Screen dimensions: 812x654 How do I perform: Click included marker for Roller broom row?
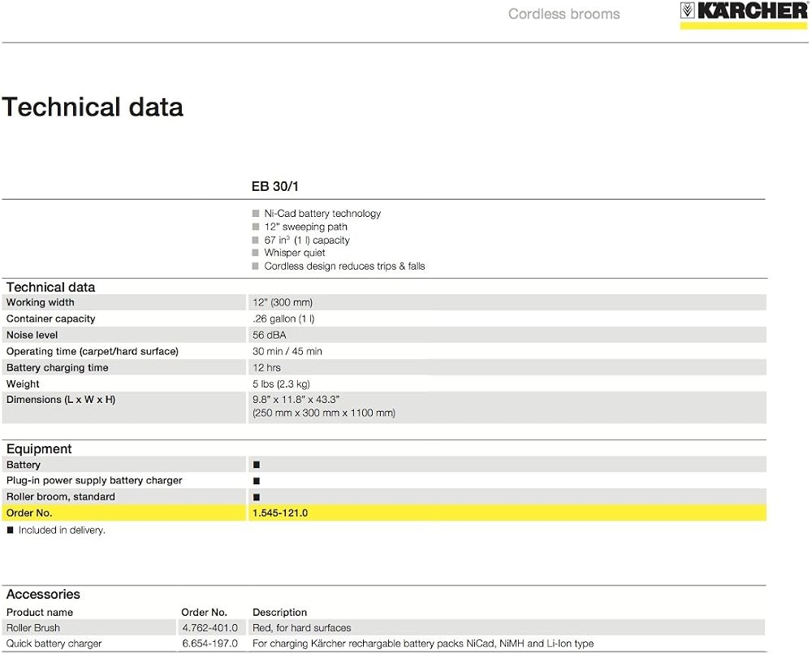(x=257, y=497)
